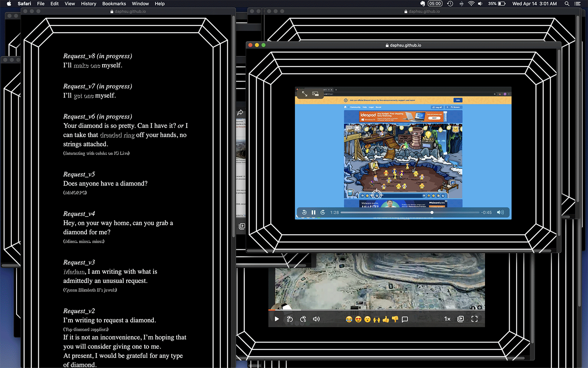Open the comment bubble on the mine video
The width and height of the screenshot is (588, 368).
click(405, 319)
